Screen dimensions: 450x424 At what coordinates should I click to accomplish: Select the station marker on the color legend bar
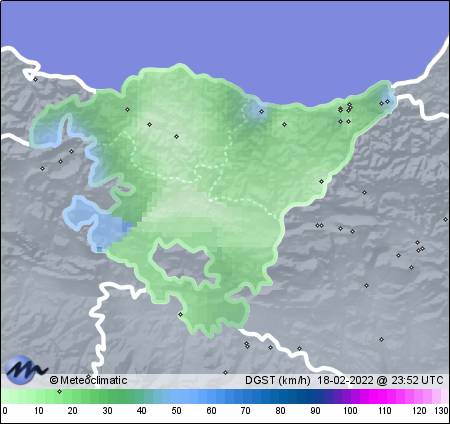pos(59,391)
